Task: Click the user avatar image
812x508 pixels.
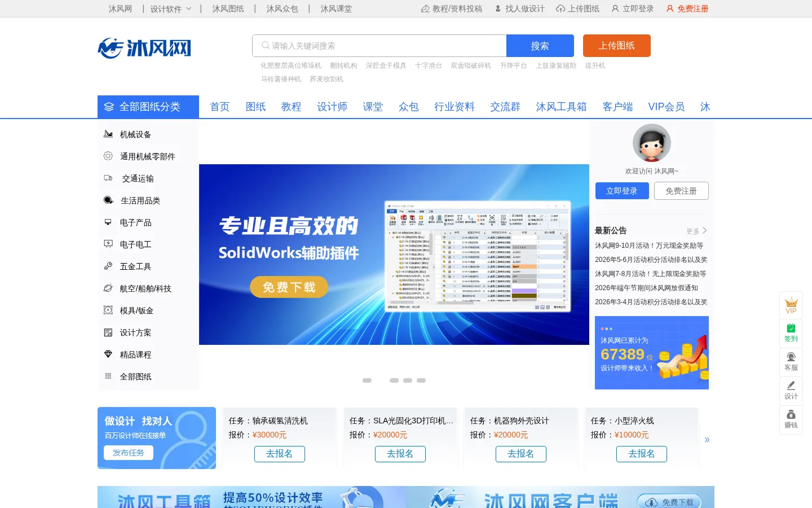Action: [x=652, y=143]
